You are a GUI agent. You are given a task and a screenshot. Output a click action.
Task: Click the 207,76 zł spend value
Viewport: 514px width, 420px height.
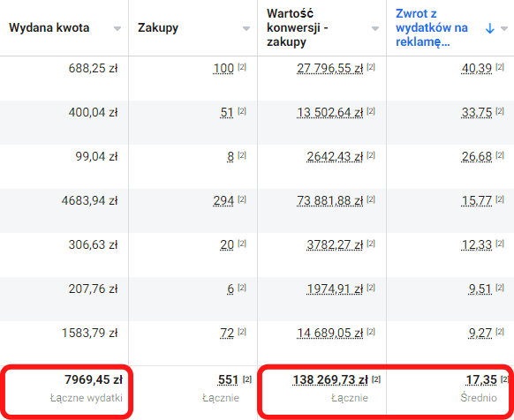click(x=93, y=289)
